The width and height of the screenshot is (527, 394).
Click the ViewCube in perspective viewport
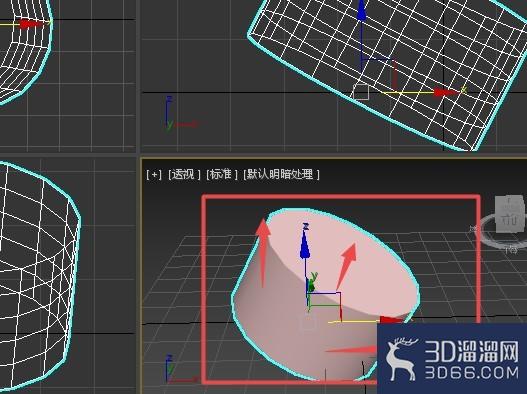pyautogui.click(x=510, y=215)
